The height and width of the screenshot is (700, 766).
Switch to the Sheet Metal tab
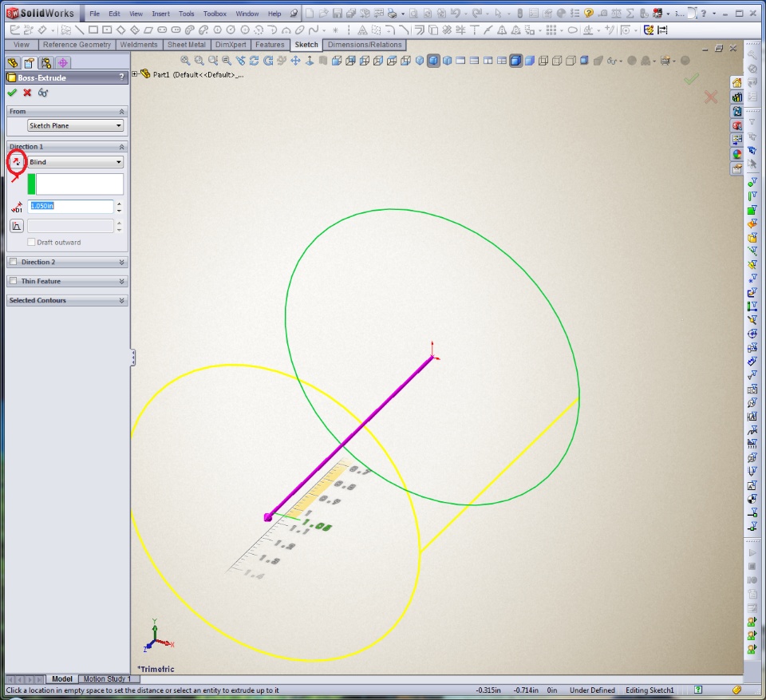(x=187, y=45)
